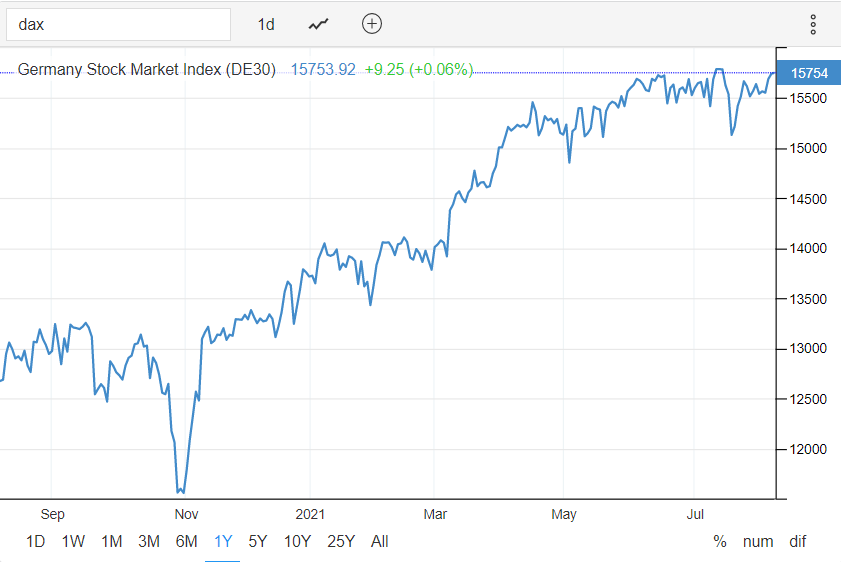Open the three-dot options menu

813,24
